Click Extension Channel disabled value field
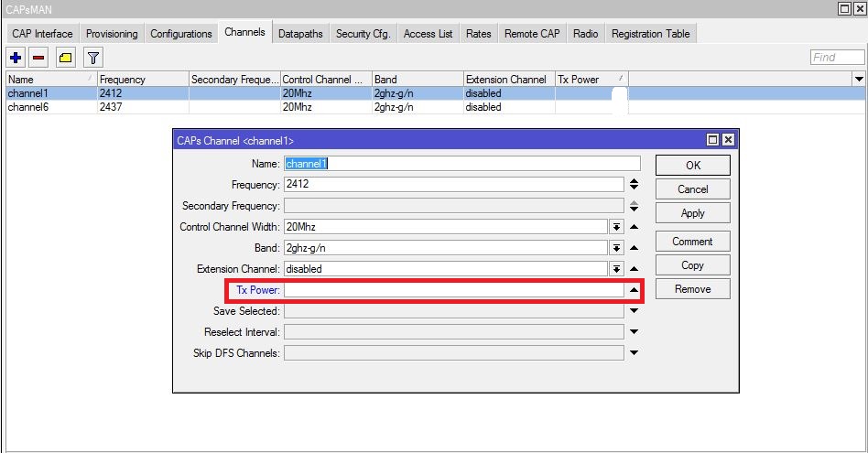 (x=446, y=269)
